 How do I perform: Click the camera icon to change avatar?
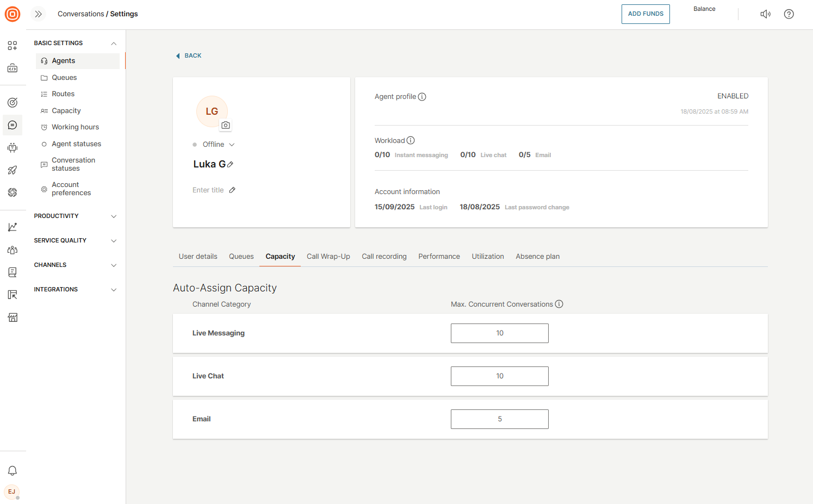coord(226,125)
